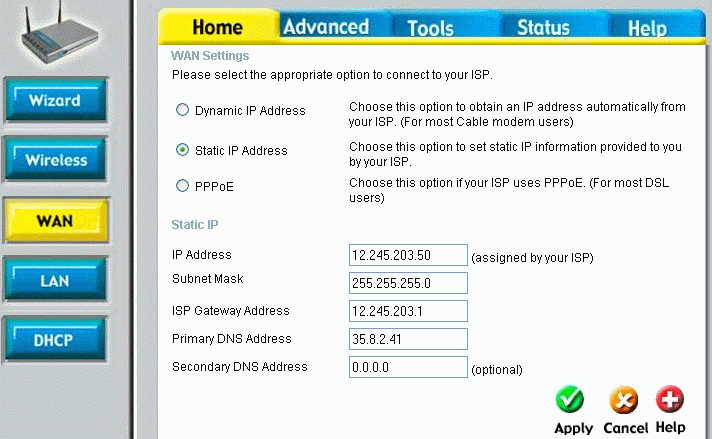This screenshot has height=439, width=712.
Task: Click the orange Cancel X icon
Action: (624, 400)
